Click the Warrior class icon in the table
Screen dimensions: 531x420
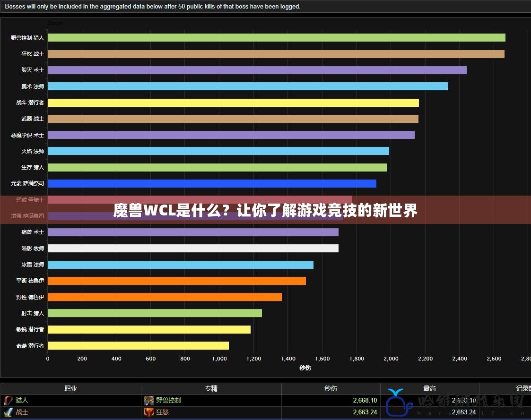pyautogui.click(x=8, y=412)
